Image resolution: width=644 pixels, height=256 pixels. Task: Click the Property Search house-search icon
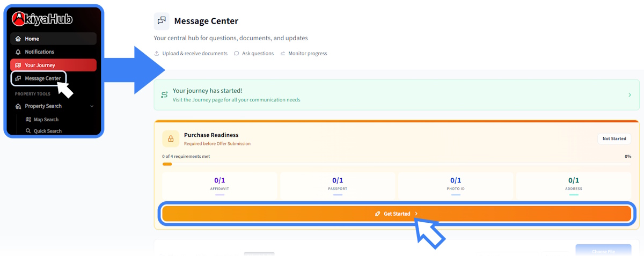[18, 106]
